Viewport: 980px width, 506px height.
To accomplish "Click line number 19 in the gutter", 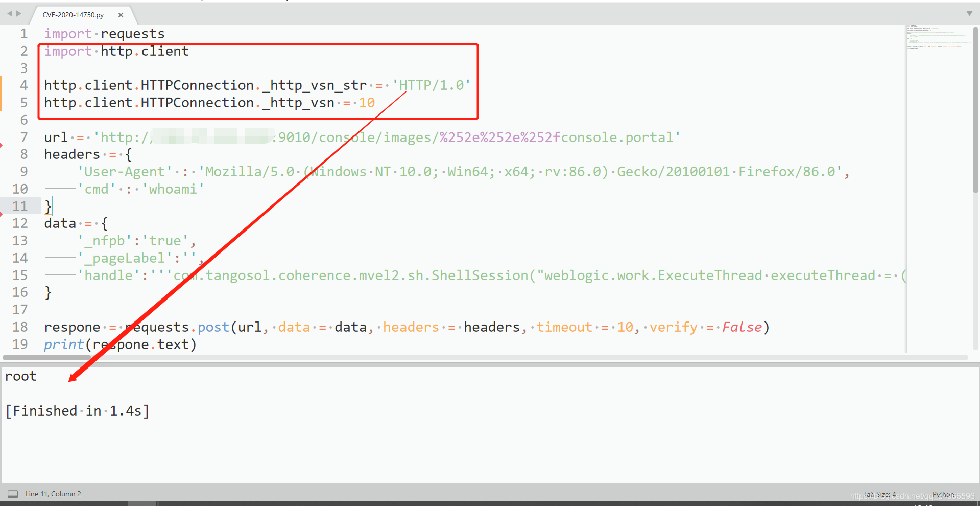I will point(20,344).
